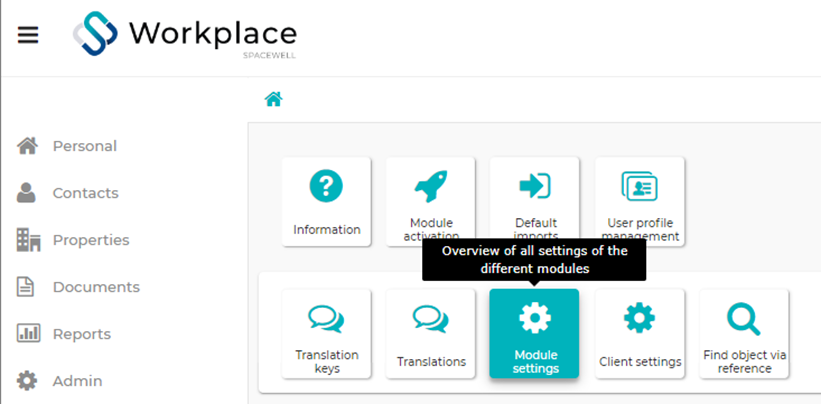This screenshot has width=821, height=404.
Task: Go to the home breadcrumb icon
Action: click(x=273, y=98)
